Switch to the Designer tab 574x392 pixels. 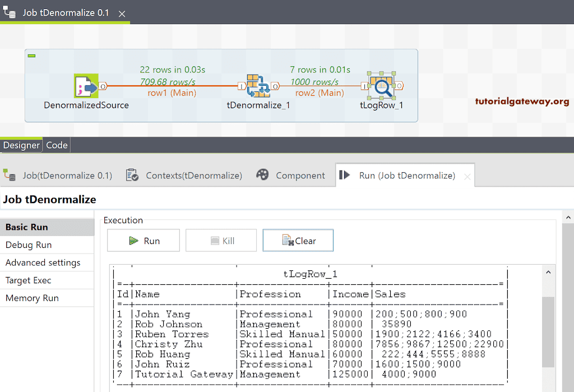click(21, 145)
